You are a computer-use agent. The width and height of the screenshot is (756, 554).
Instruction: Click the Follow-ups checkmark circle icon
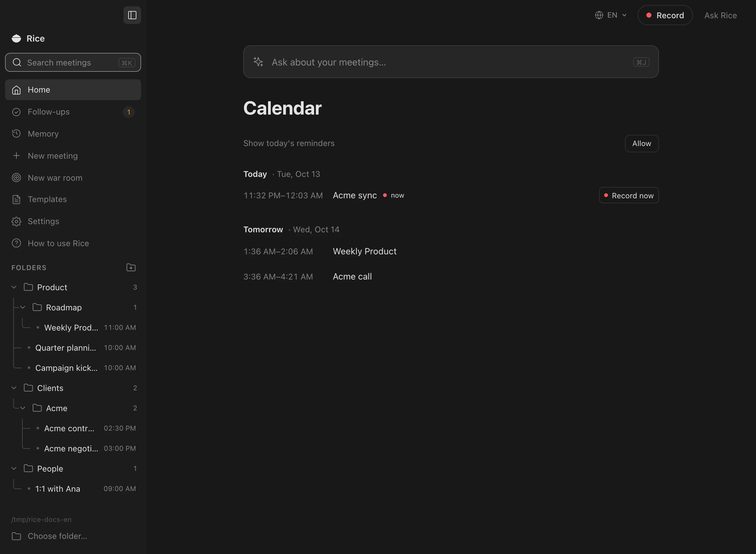[x=16, y=112]
